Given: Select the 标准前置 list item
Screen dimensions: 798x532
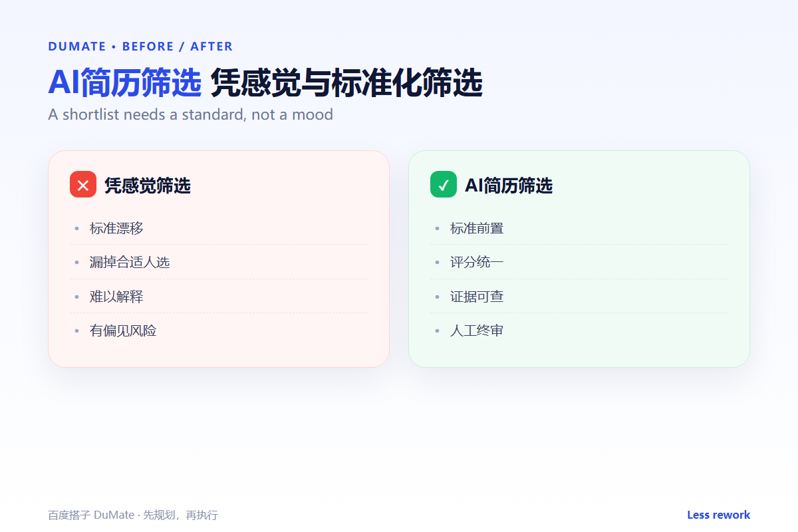Looking at the screenshot, I should pos(579,228).
